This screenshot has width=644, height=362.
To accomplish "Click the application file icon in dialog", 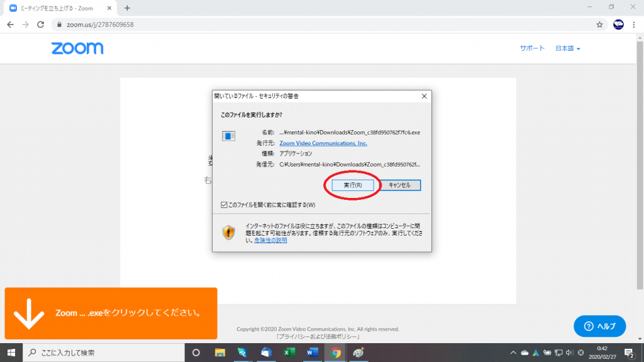I will pyautogui.click(x=228, y=136).
